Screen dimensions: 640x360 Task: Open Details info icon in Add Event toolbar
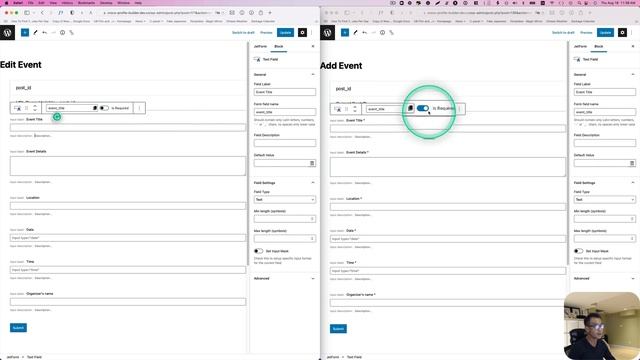pyautogui.click(x=382, y=33)
